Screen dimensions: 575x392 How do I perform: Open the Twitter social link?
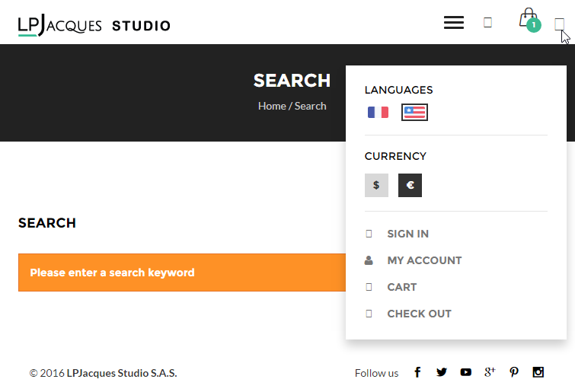[442, 372]
